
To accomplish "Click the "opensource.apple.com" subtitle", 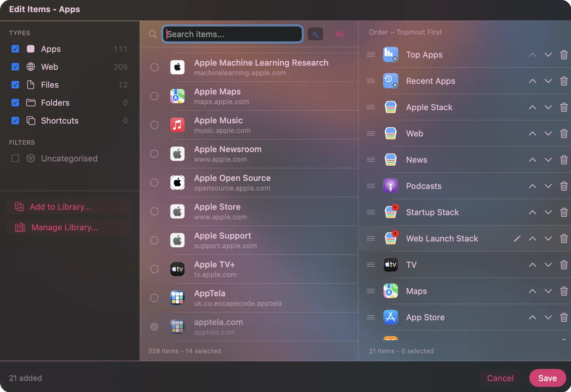I will pyautogui.click(x=232, y=188).
